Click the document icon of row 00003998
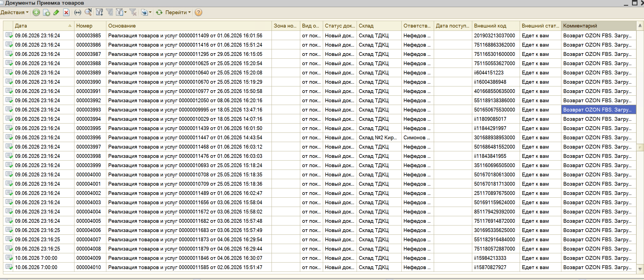The image size is (644, 280). click(x=9, y=156)
